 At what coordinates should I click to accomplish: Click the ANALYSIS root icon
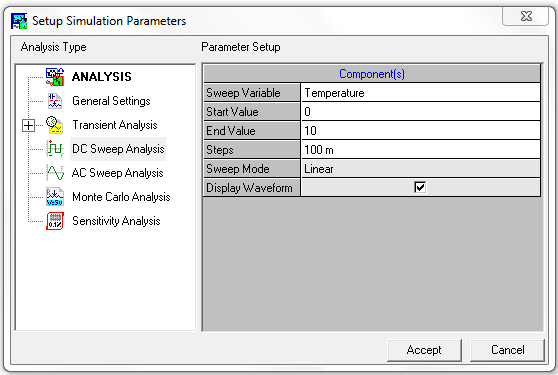[x=55, y=76]
